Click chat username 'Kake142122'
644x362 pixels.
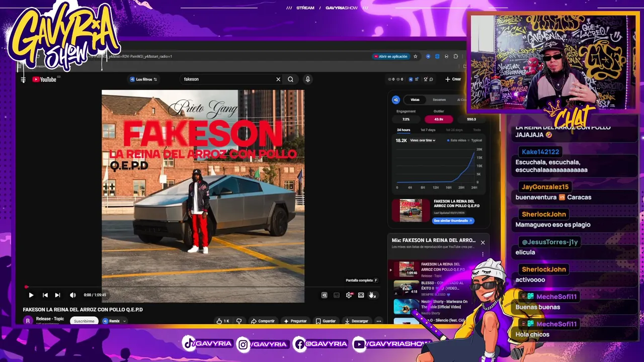tap(540, 152)
